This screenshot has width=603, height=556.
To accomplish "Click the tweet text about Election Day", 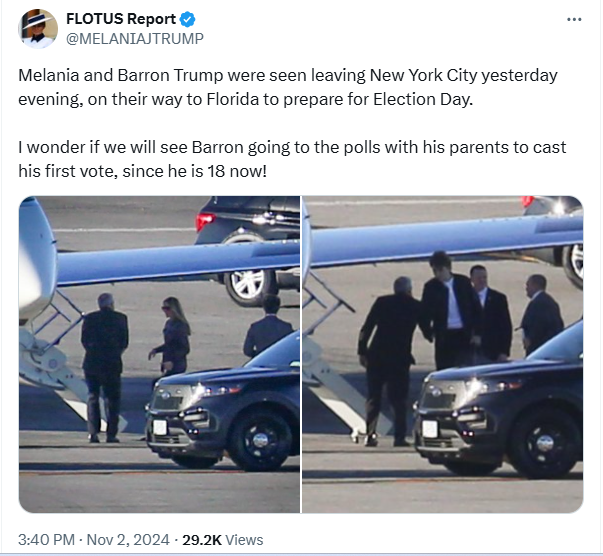I will [288, 87].
